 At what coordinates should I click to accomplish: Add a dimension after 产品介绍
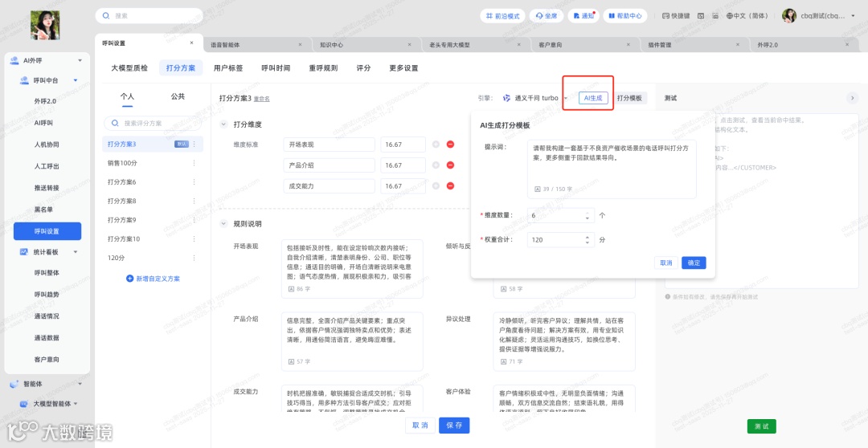436,165
